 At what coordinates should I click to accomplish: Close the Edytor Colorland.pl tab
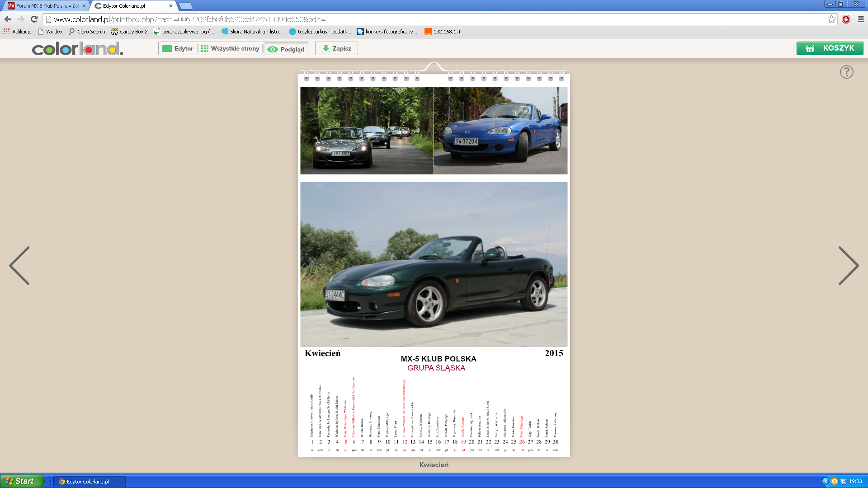click(x=170, y=6)
